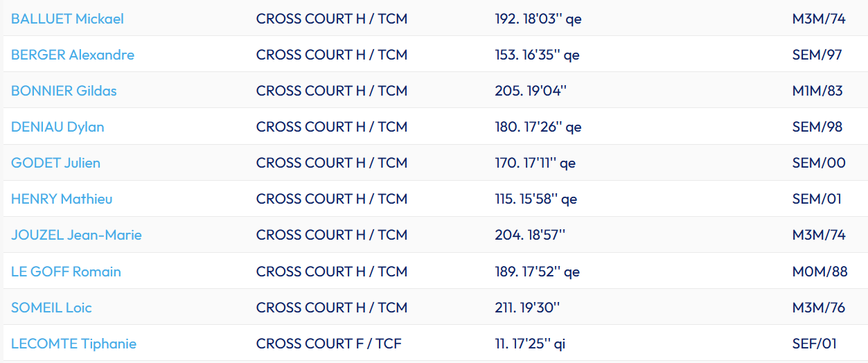868x363 pixels.
Task: Select the DENIAU Dylan link
Action: [57, 127]
